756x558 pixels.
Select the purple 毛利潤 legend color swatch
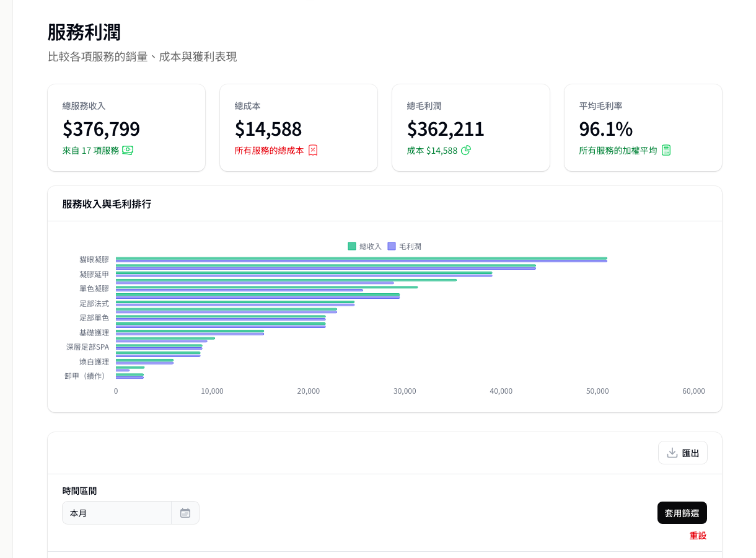[390, 246]
